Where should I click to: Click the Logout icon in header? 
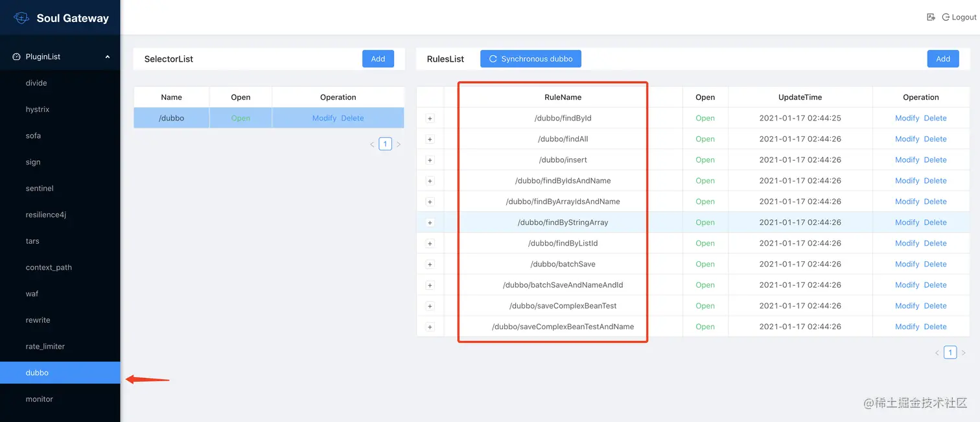coord(946,18)
